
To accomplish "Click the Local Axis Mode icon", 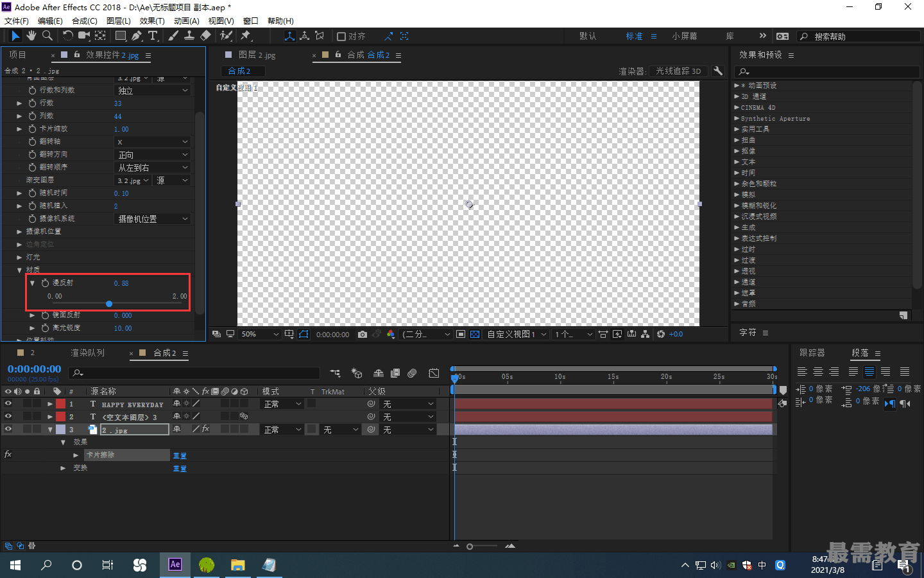I will point(289,36).
